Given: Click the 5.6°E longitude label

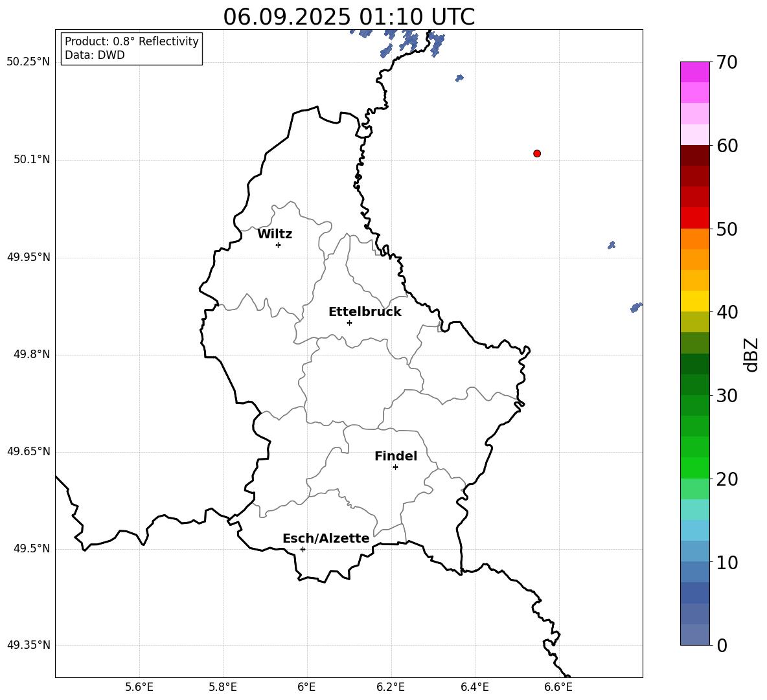Looking at the screenshot, I should [139, 687].
